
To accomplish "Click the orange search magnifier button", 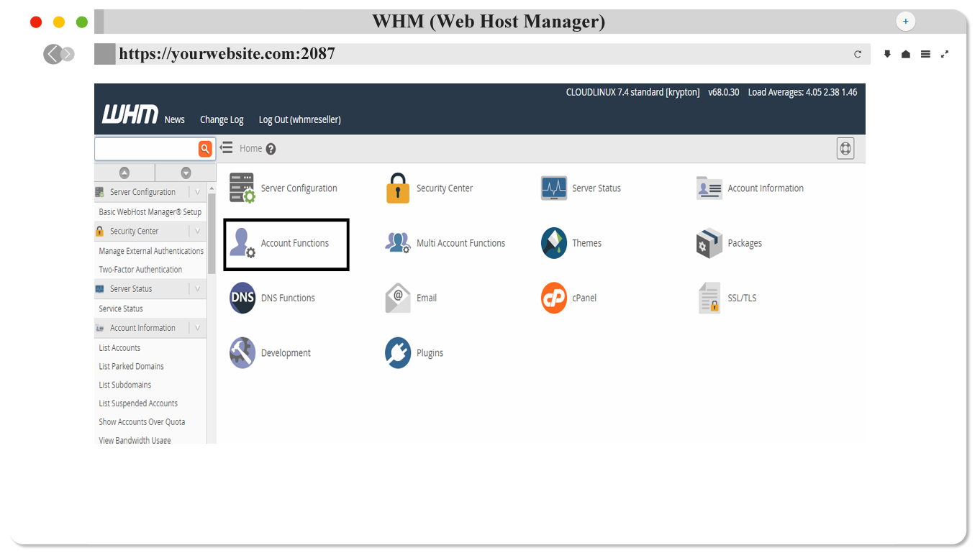I will [205, 149].
